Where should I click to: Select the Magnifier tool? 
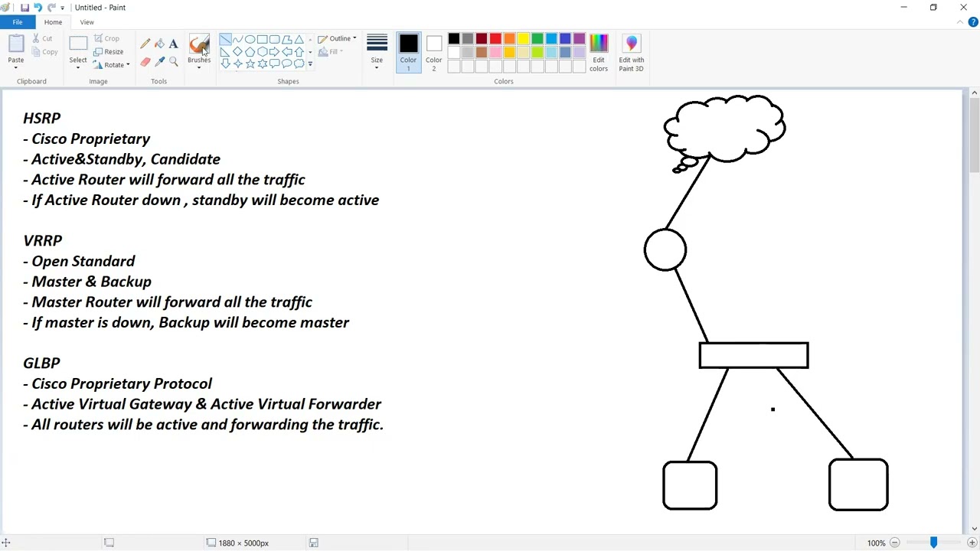tap(173, 62)
